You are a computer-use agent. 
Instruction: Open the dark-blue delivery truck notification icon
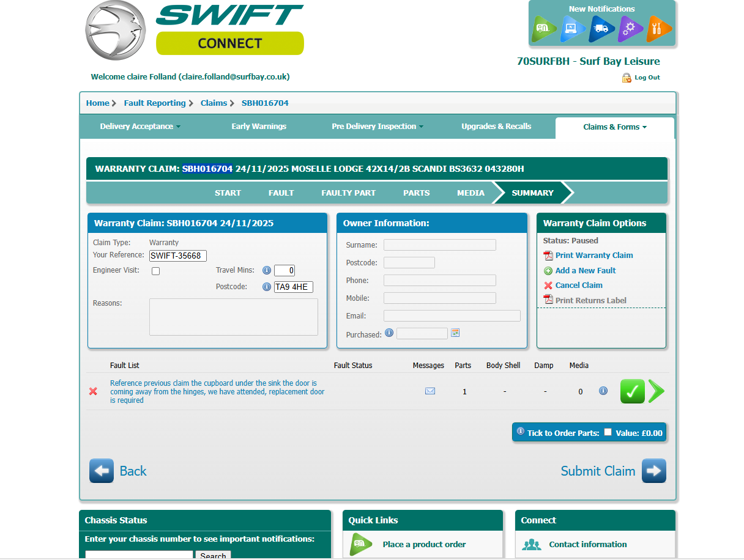[601, 29]
